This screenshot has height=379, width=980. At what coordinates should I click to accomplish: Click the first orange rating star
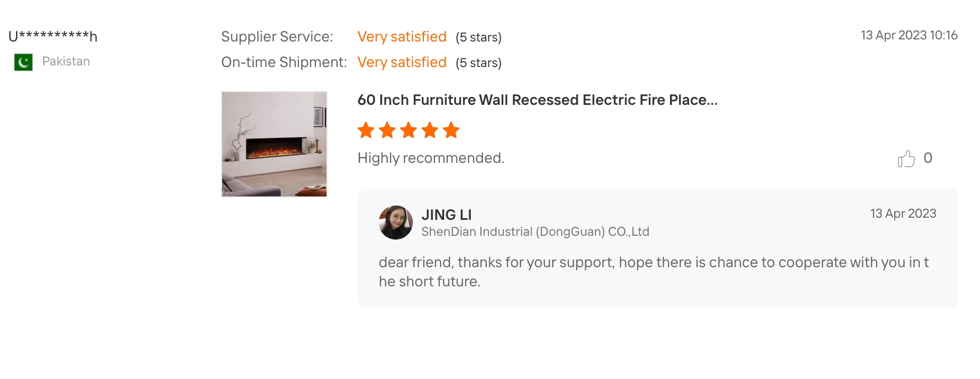pos(366,130)
